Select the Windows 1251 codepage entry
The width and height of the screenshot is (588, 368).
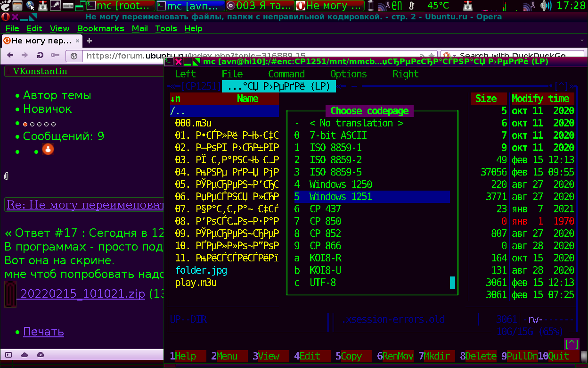(371, 197)
